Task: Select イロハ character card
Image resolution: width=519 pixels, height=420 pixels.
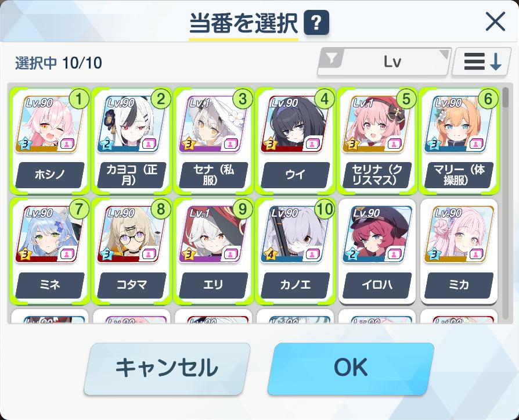Action: tap(377, 251)
